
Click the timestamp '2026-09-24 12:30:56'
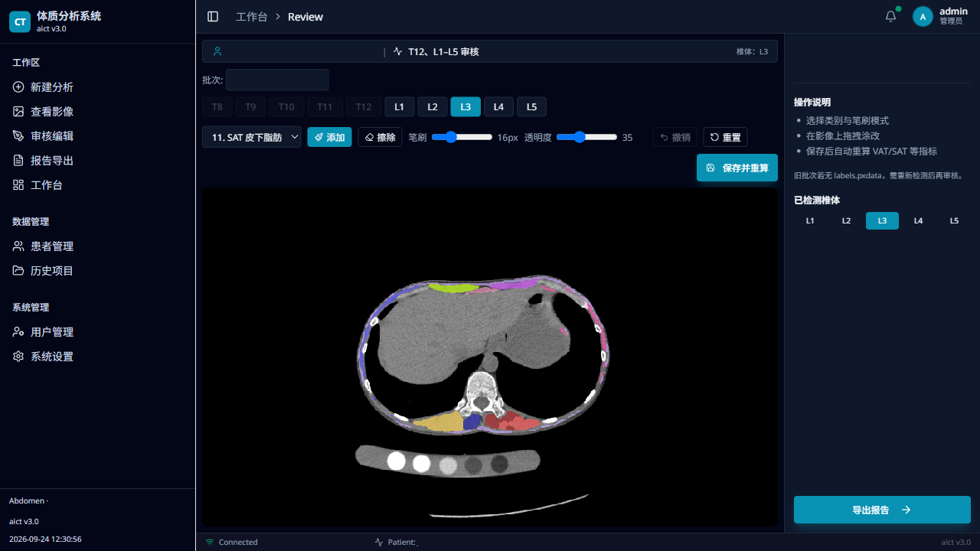click(x=45, y=539)
